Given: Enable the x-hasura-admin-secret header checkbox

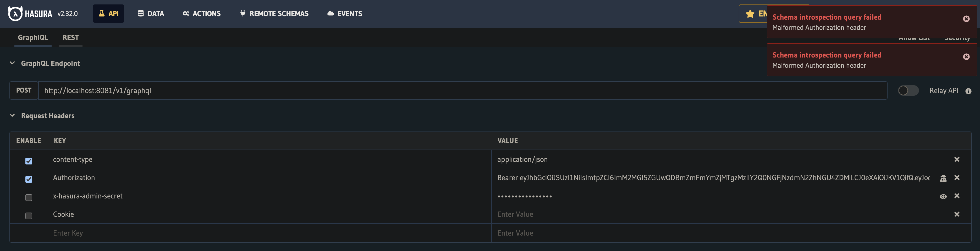Looking at the screenshot, I should pyautogui.click(x=29, y=197).
